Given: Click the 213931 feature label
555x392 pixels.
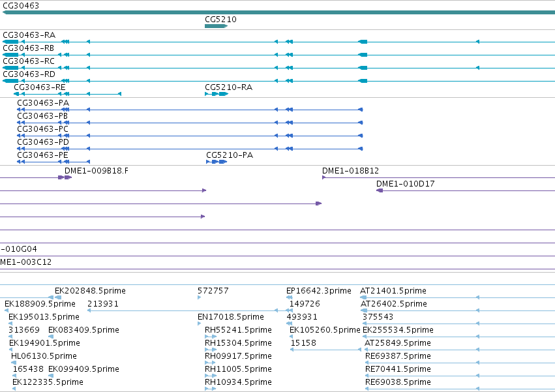Looking at the screenshot, I should click(103, 304).
